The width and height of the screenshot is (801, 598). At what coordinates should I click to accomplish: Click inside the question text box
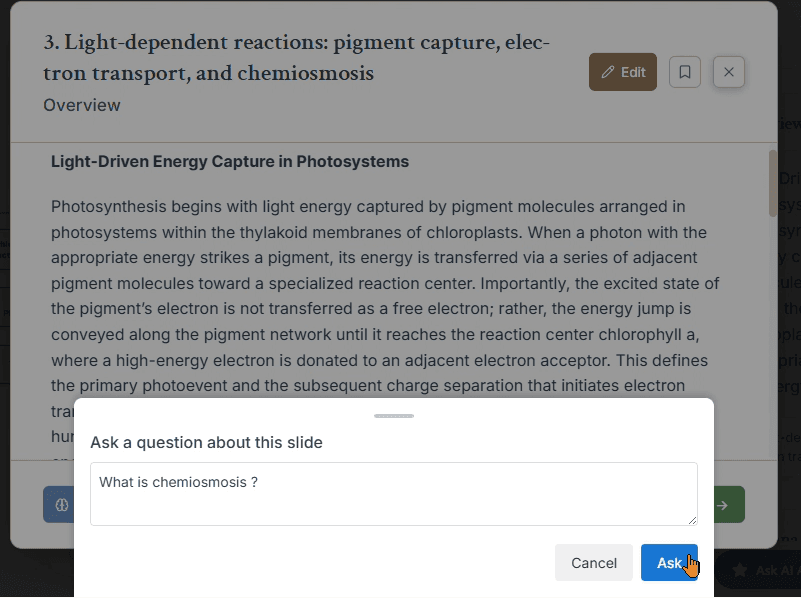[393, 493]
